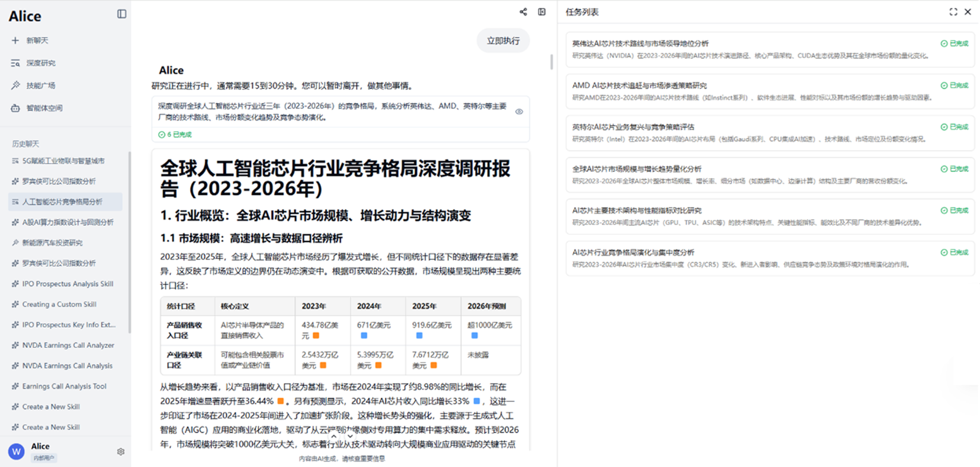Collapse the left sidebar next to Alice logo

point(122,14)
